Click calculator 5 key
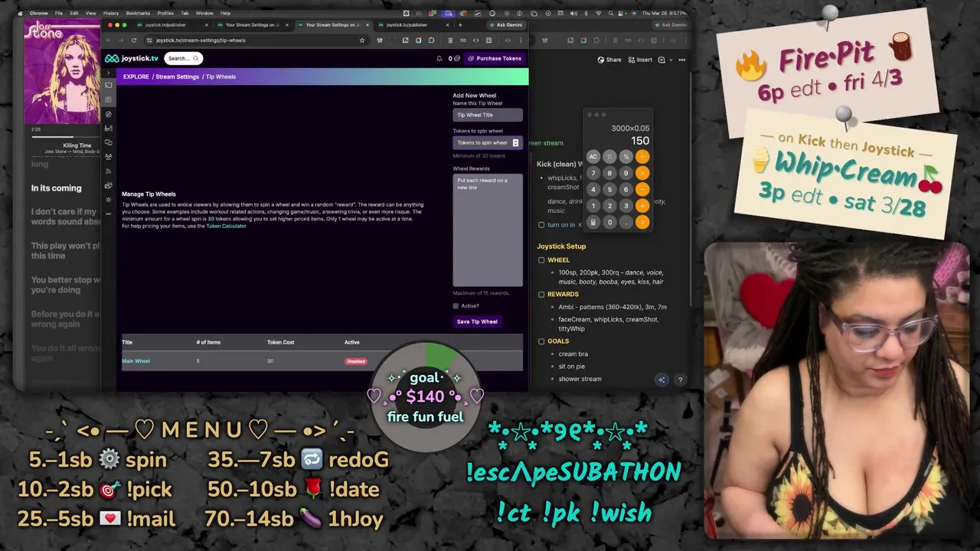Image resolution: width=980 pixels, height=551 pixels. point(609,189)
